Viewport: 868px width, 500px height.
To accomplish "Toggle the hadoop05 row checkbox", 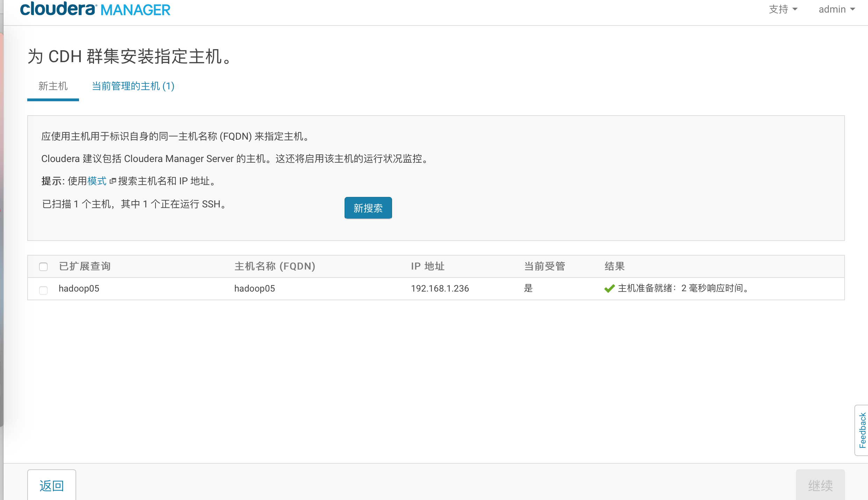I will [x=43, y=290].
